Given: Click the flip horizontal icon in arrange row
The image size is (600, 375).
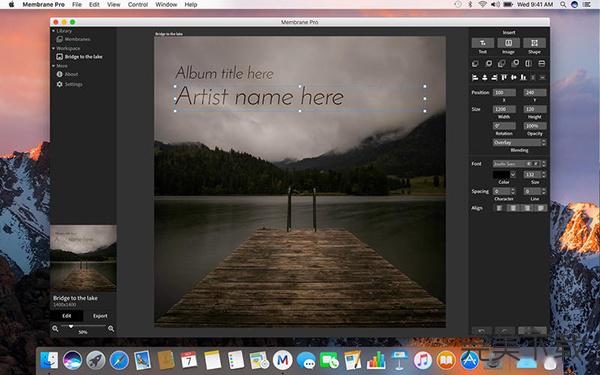Looking at the screenshot, I should pos(528,64).
